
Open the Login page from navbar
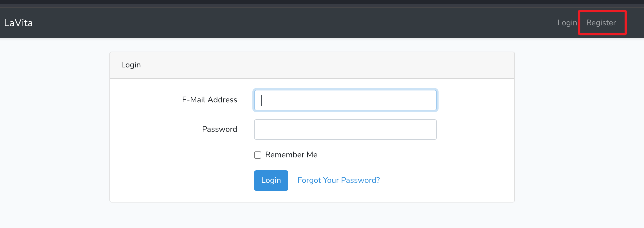click(567, 23)
